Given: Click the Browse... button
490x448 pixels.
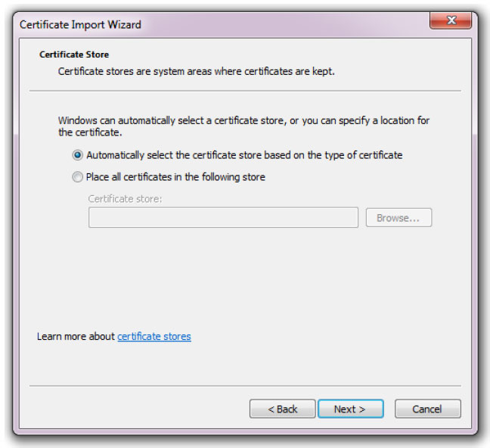Looking at the screenshot, I should point(399,218).
